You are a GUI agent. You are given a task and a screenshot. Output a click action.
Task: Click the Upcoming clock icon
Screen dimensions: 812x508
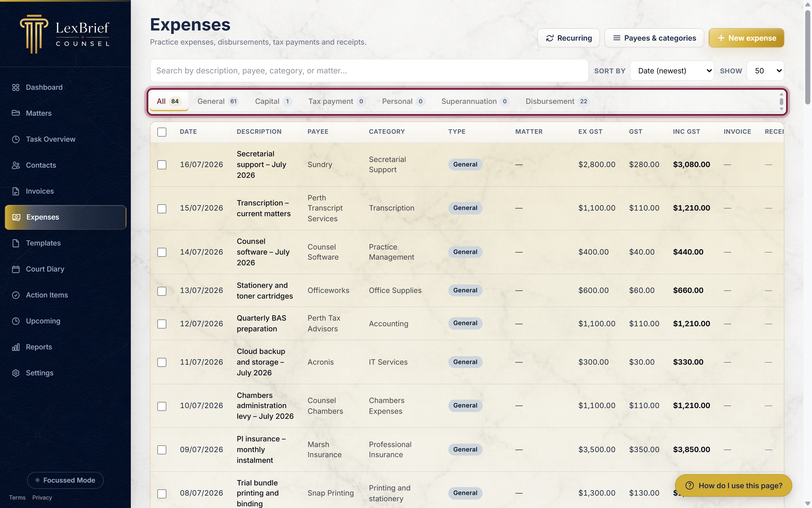[16, 321]
